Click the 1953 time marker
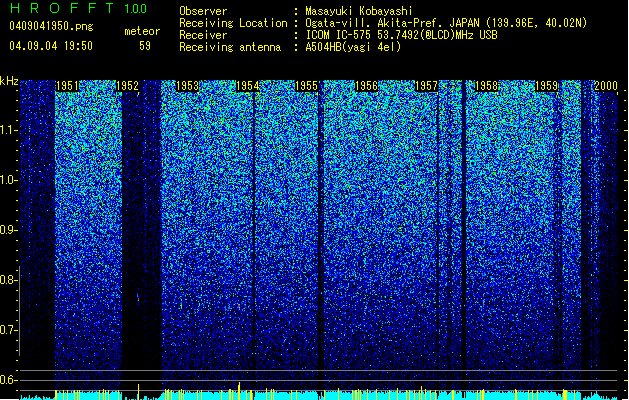Image resolution: width=629 pixels, height=400 pixels. tap(187, 86)
